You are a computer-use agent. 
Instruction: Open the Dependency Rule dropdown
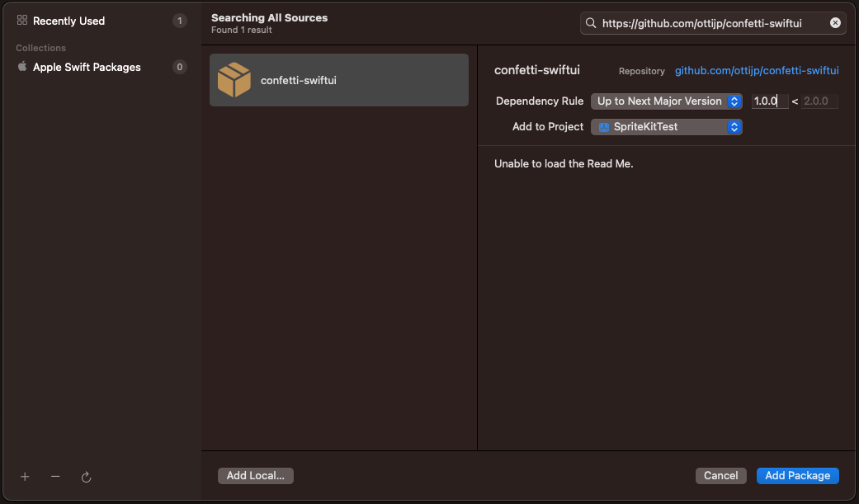pos(666,101)
